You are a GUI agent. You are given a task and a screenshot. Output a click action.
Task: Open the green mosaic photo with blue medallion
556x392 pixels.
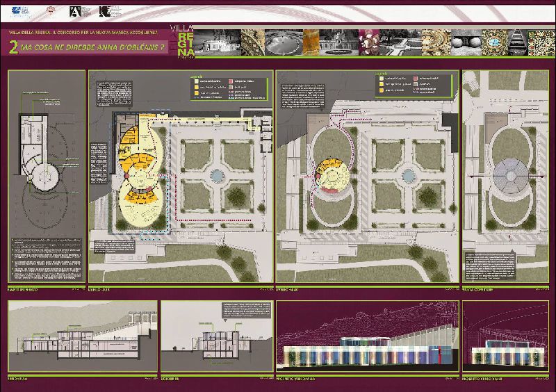pos(495,42)
